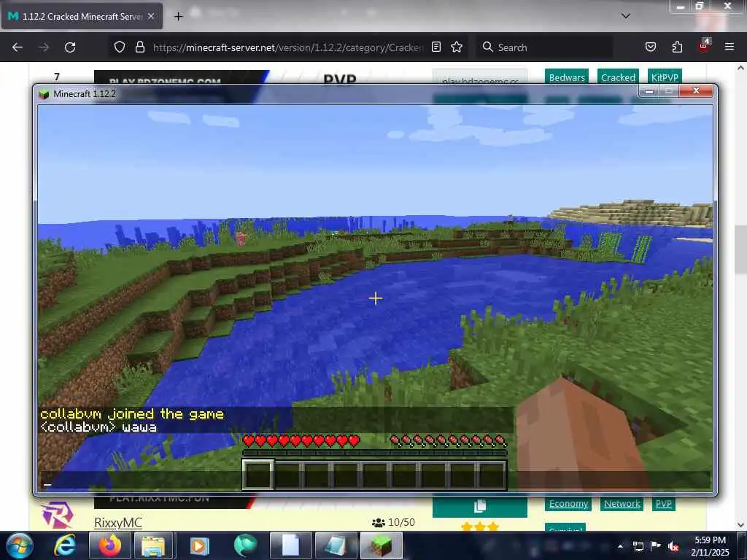Click the uBlock extension icon with badge
This screenshot has height=560, width=747.
[704, 46]
